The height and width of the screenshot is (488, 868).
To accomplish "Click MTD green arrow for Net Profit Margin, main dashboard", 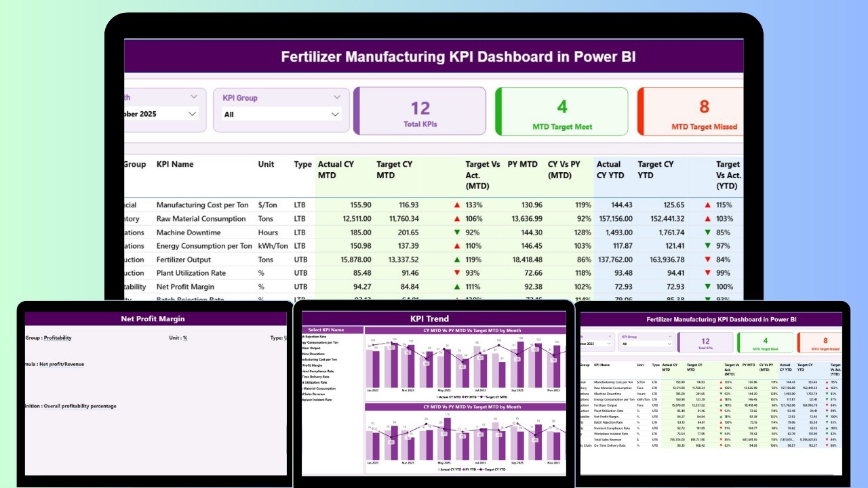I will (x=457, y=286).
